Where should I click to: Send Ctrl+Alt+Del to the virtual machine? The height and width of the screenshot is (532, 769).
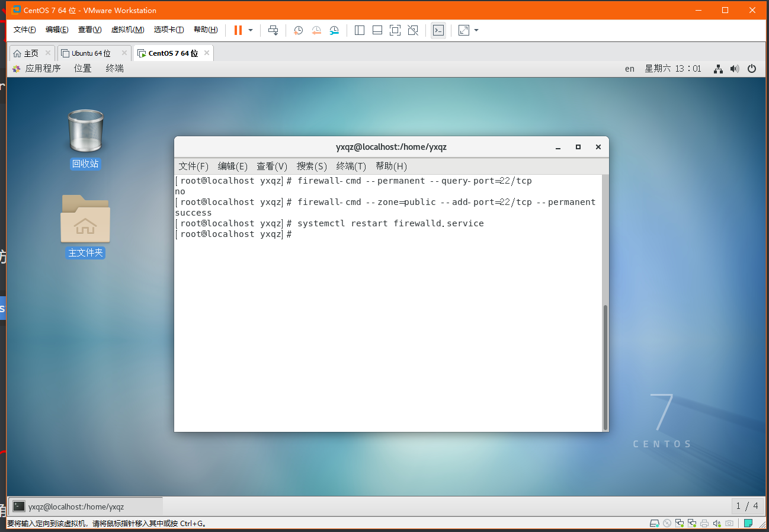click(x=273, y=30)
